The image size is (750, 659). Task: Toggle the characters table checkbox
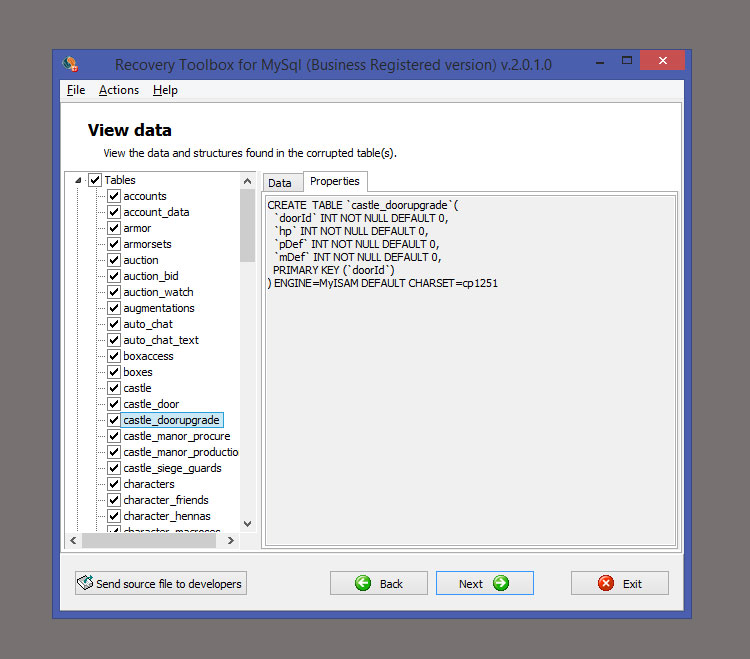point(114,484)
